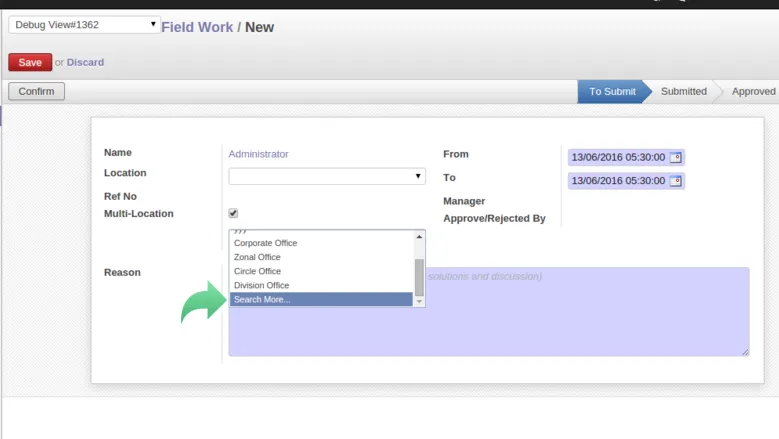Open the Administrator name link
This screenshot has height=439, width=779.
(258, 154)
